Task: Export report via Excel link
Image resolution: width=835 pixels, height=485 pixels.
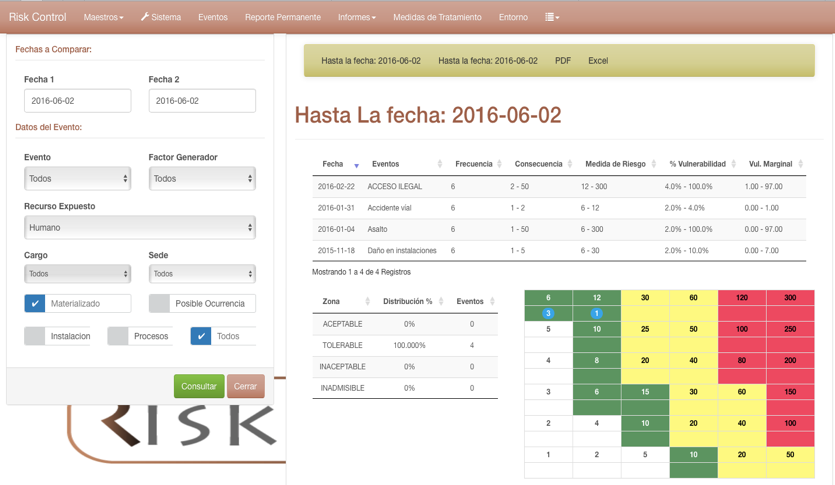Action: pyautogui.click(x=598, y=61)
